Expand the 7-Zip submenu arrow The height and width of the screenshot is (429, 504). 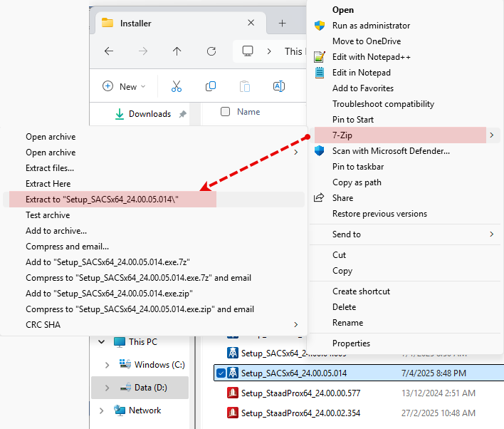pyautogui.click(x=492, y=135)
